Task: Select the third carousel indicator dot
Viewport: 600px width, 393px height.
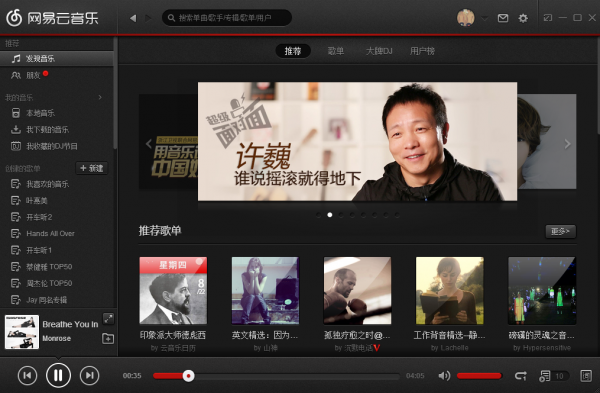Action: pos(341,215)
